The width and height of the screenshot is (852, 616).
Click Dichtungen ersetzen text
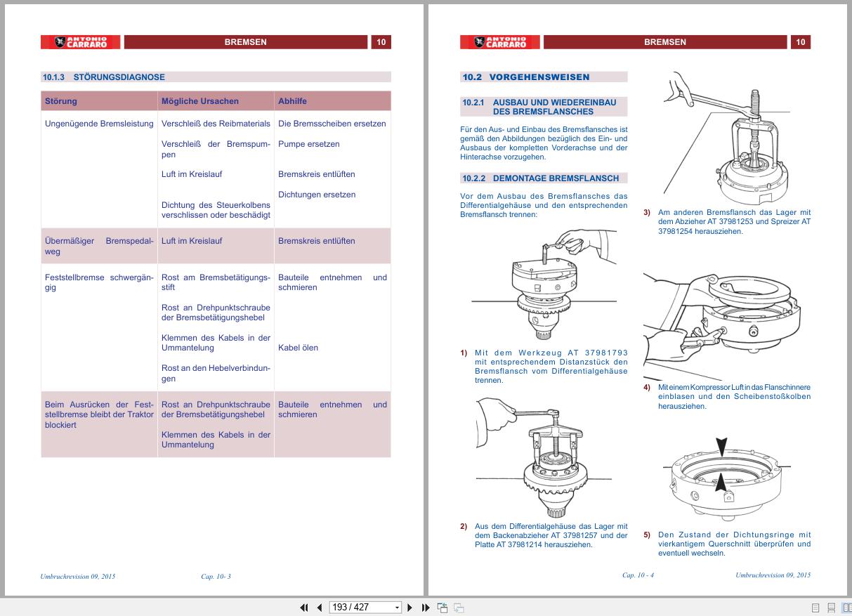click(317, 195)
